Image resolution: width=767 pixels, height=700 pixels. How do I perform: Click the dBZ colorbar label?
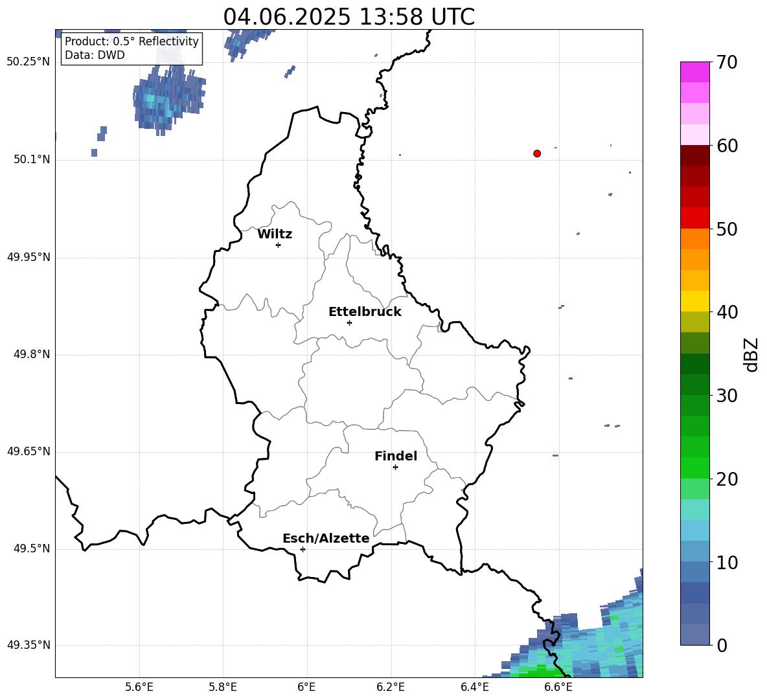(751, 354)
